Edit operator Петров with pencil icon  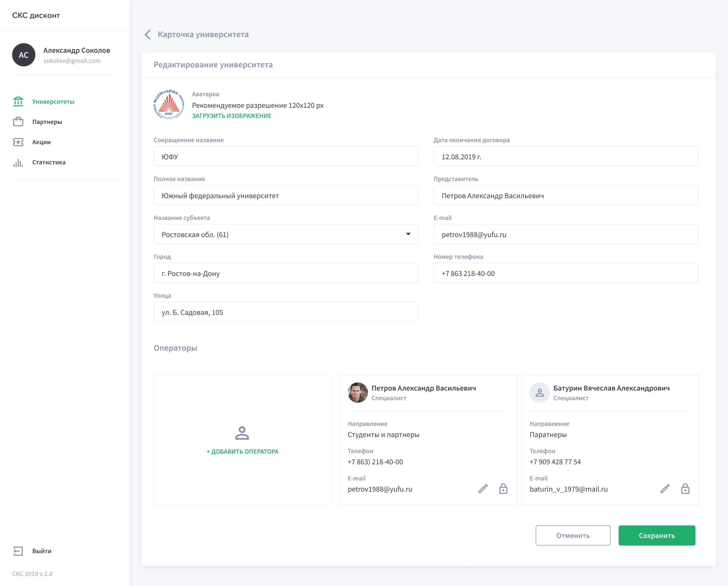483,488
